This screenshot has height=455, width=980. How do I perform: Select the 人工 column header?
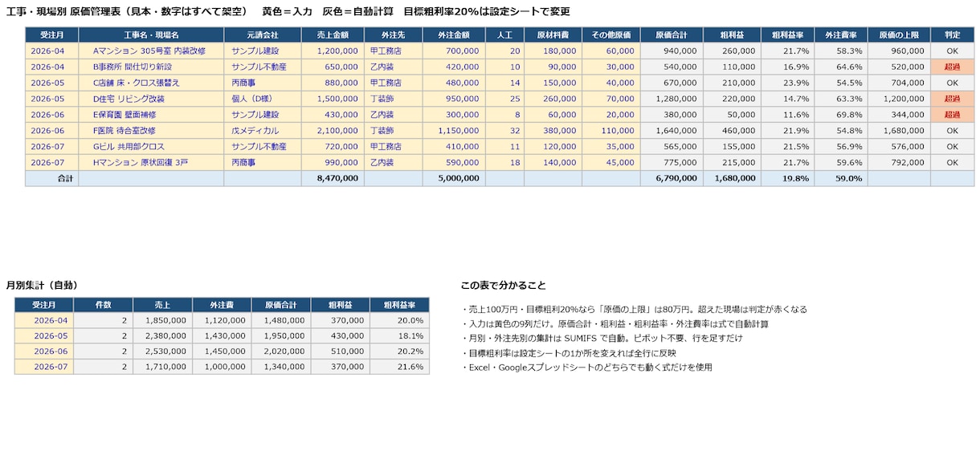(504, 35)
